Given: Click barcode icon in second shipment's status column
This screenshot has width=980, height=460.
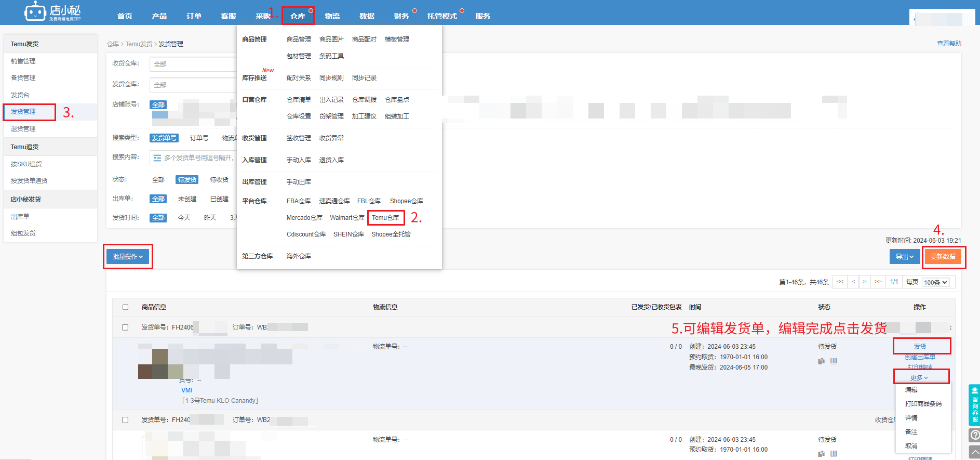Looking at the screenshot, I should click(x=834, y=454).
